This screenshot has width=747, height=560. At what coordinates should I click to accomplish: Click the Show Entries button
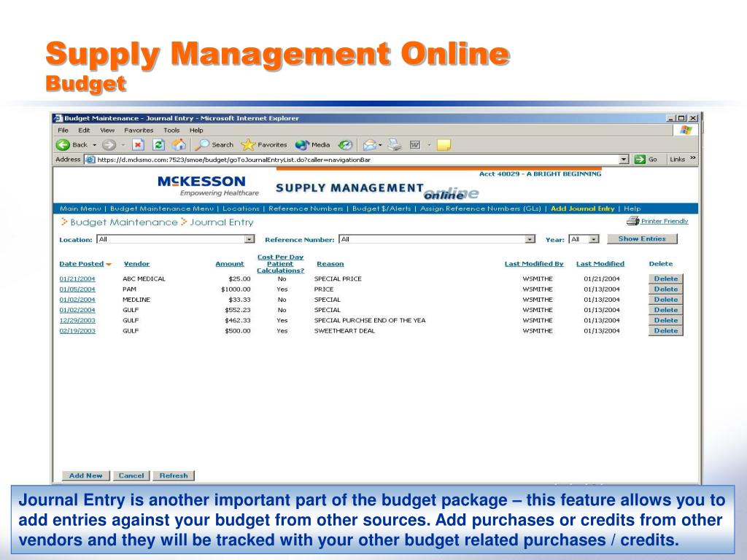[x=642, y=239]
